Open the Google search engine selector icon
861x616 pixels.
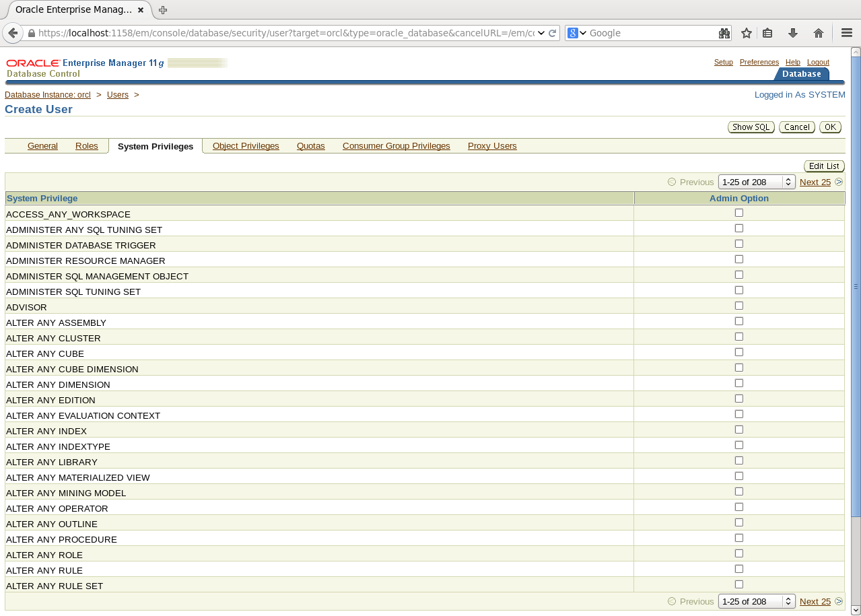point(577,33)
